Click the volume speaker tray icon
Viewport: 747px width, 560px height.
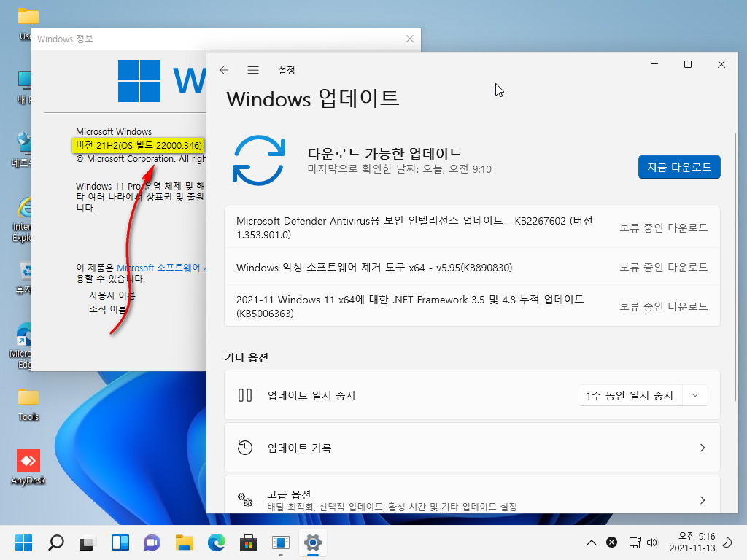tap(652, 542)
